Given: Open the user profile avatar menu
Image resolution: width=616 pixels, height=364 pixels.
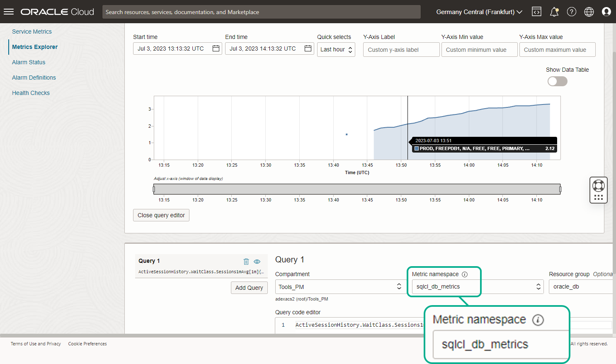Looking at the screenshot, I should click(606, 12).
